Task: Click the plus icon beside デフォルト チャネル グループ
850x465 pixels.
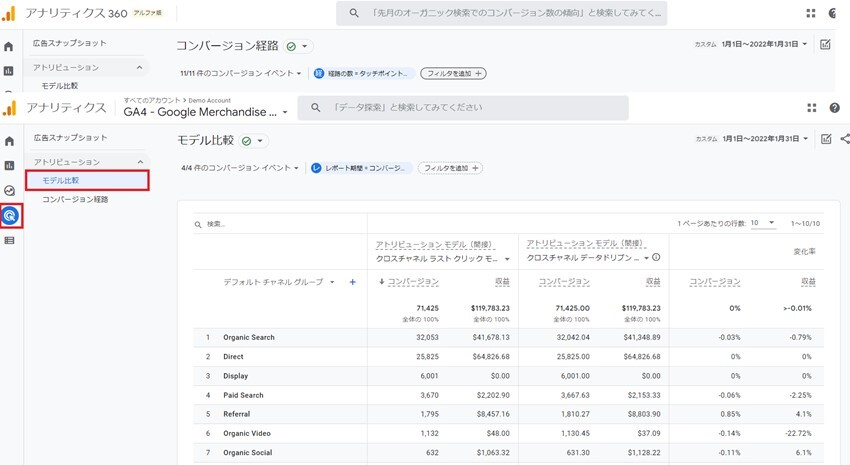Action: (353, 282)
